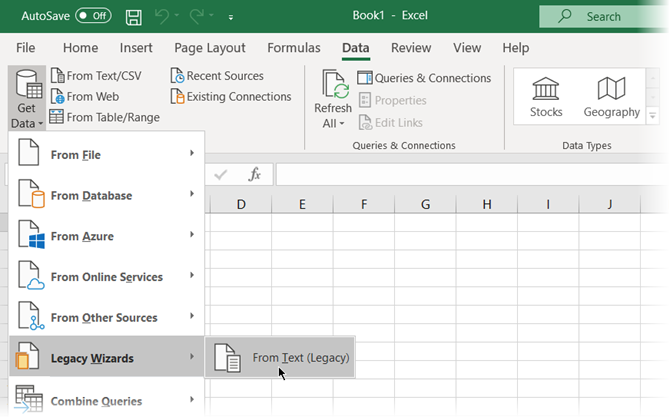The image size is (670, 418).
Task: Toggle the AutoSave switch
Action: pyautogui.click(x=92, y=16)
